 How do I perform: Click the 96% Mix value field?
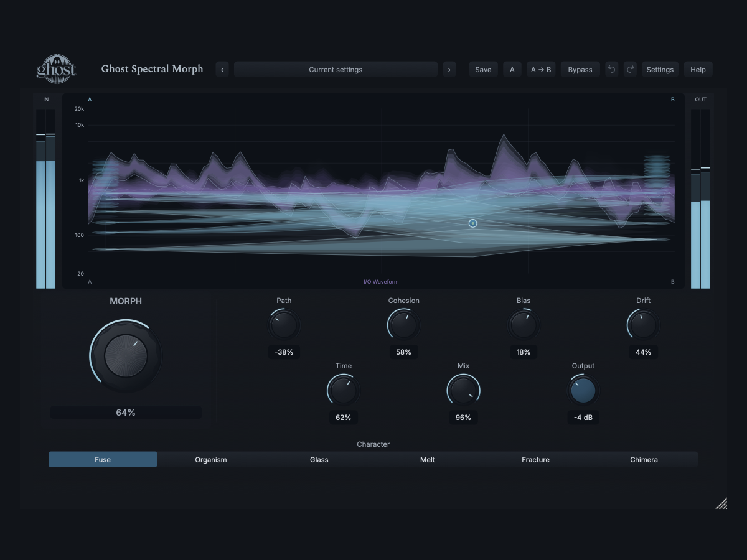pyautogui.click(x=463, y=418)
